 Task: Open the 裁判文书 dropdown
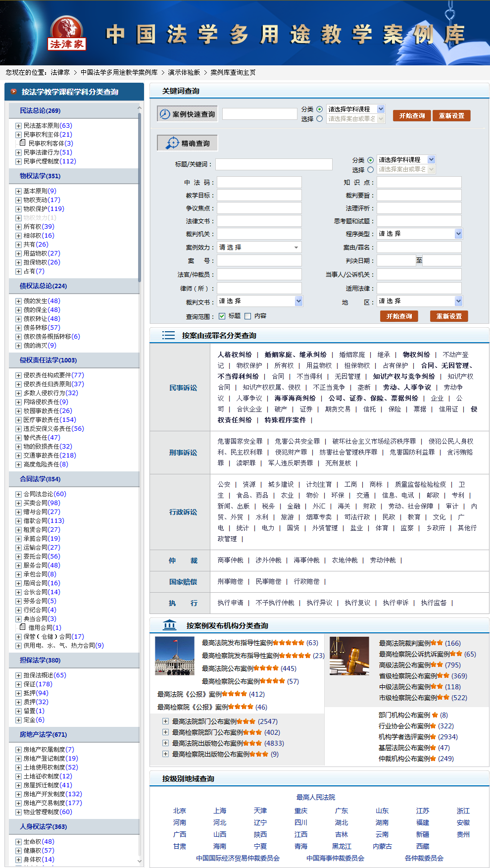pos(260,301)
